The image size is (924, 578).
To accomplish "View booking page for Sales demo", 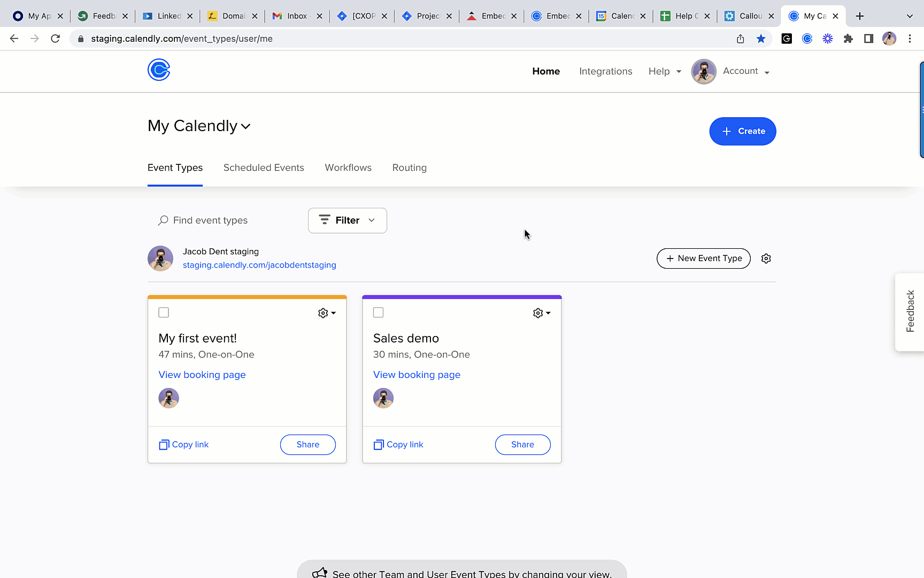I will (417, 375).
